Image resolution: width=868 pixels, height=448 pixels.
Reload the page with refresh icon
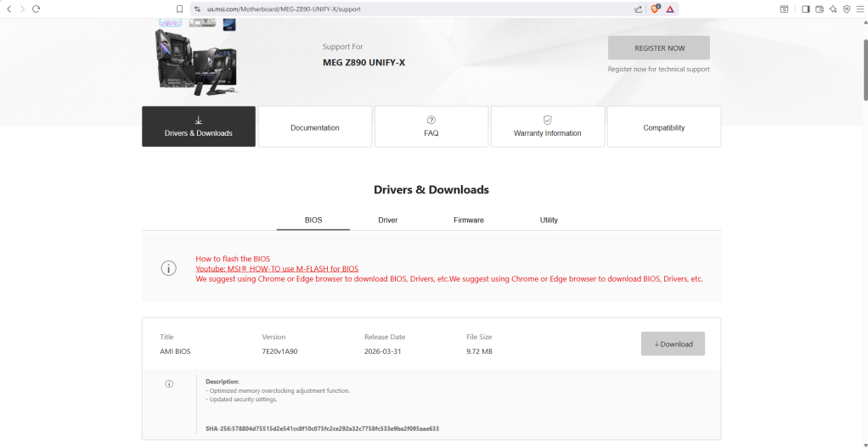pyautogui.click(x=36, y=8)
